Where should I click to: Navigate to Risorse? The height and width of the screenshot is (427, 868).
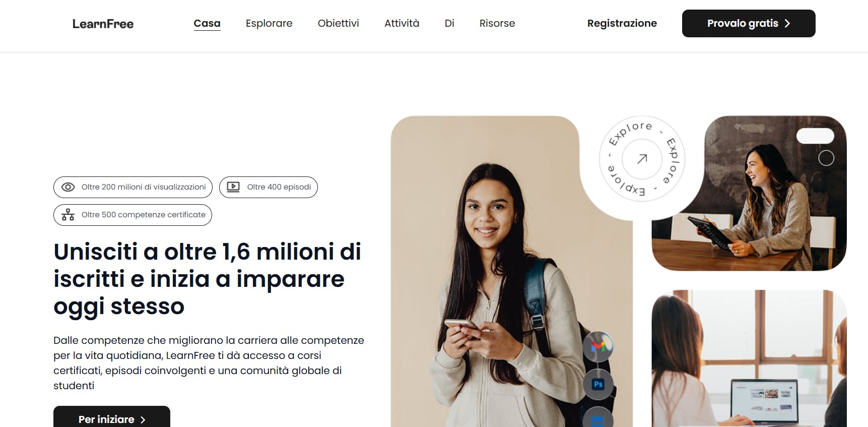click(x=497, y=23)
